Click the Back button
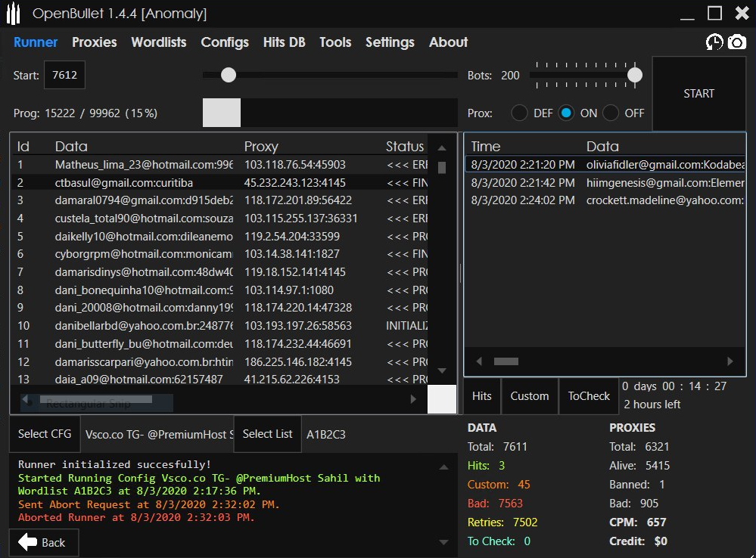Image resolution: width=756 pixels, height=558 pixels. pos(44,543)
